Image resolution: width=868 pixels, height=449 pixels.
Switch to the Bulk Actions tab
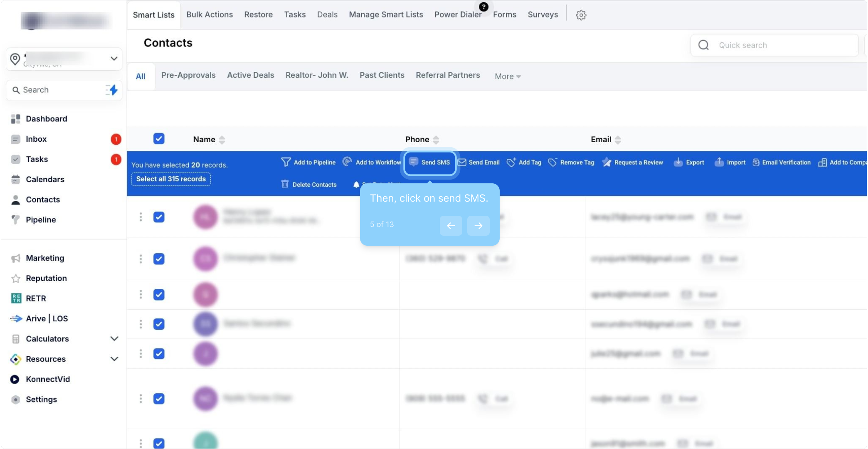209,15
